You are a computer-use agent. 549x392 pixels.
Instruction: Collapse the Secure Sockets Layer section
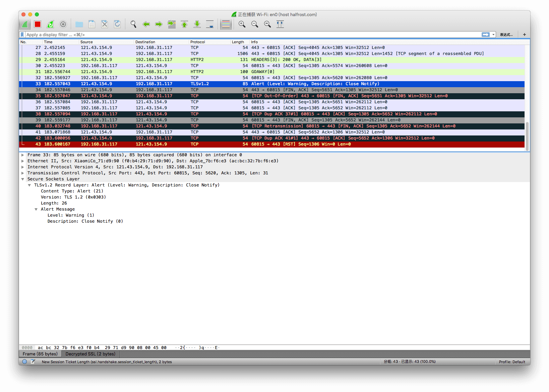point(22,179)
